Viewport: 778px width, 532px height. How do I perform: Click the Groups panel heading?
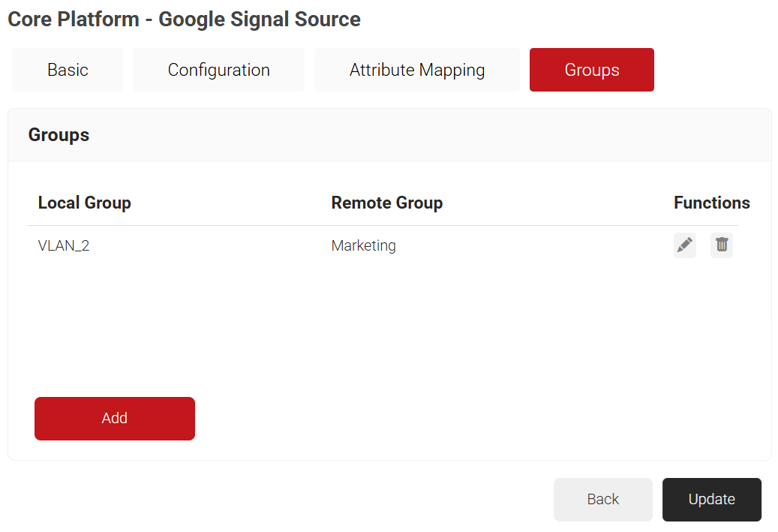pyautogui.click(x=59, y=135)
